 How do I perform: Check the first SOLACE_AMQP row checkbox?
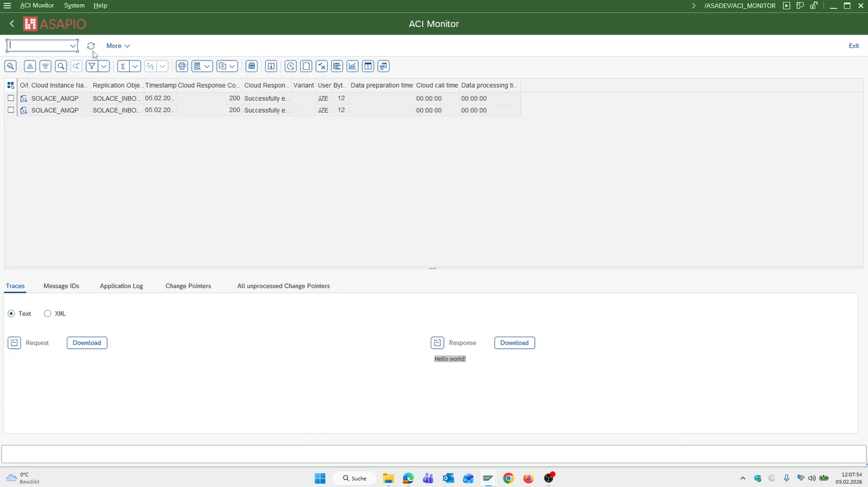tap(10, 99)
